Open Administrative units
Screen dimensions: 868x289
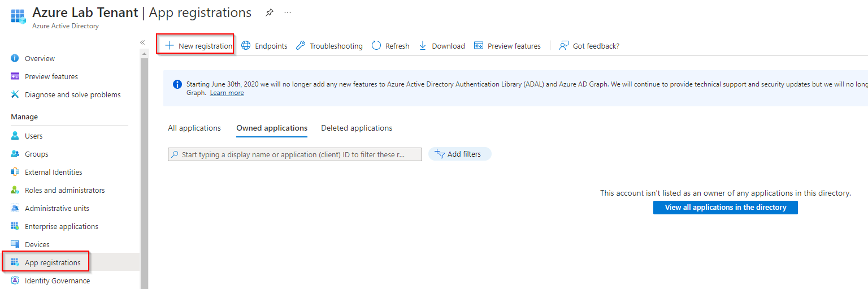click(x=57, y=208)
